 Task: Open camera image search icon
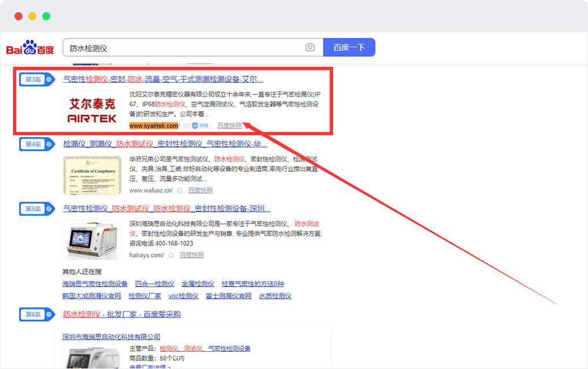[310, 47]
